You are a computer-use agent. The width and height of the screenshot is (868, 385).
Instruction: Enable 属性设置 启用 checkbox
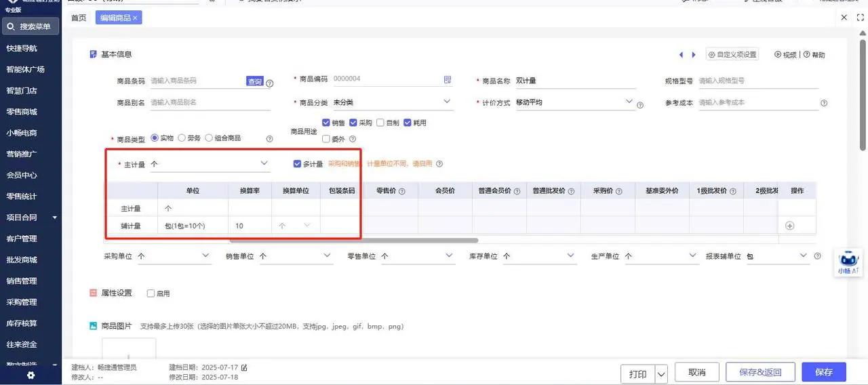[151, 293]
